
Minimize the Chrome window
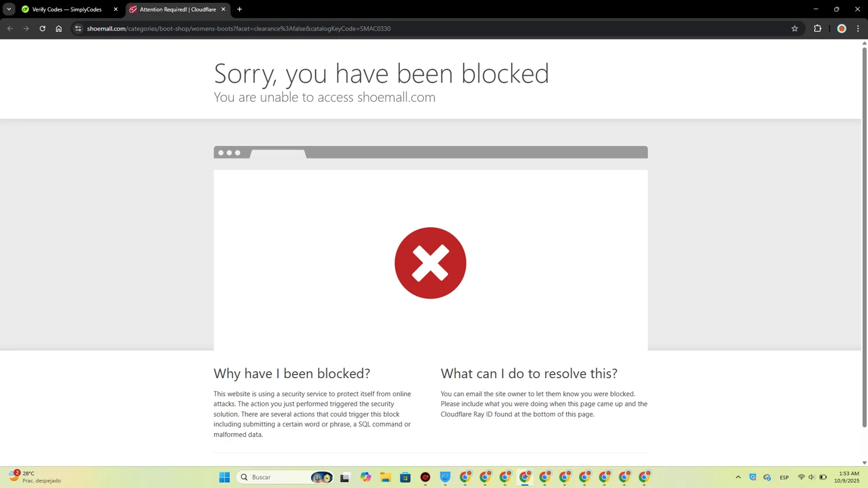pos(816,9)
